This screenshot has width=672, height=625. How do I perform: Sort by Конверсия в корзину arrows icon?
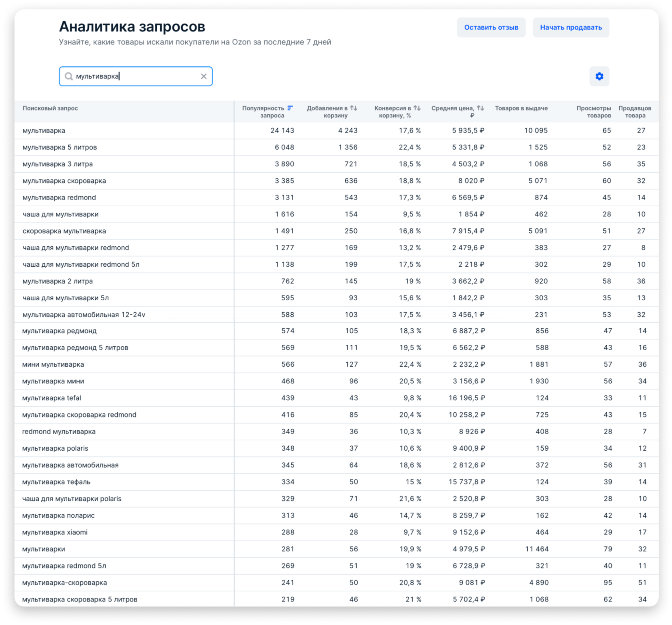click(417, 108)
